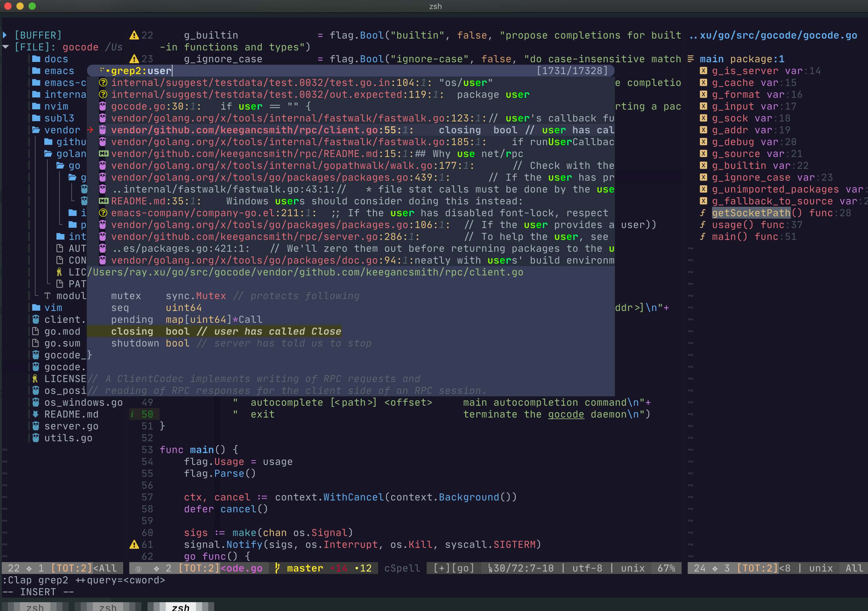
Task: Click gopher icon next to server.go
Action: pos(36,426)
